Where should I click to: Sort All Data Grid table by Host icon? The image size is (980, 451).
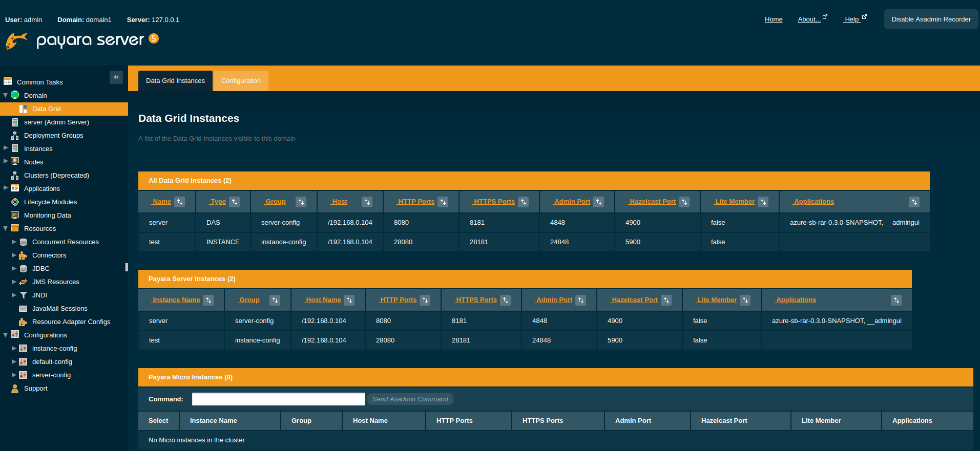(x=367, y=202)
